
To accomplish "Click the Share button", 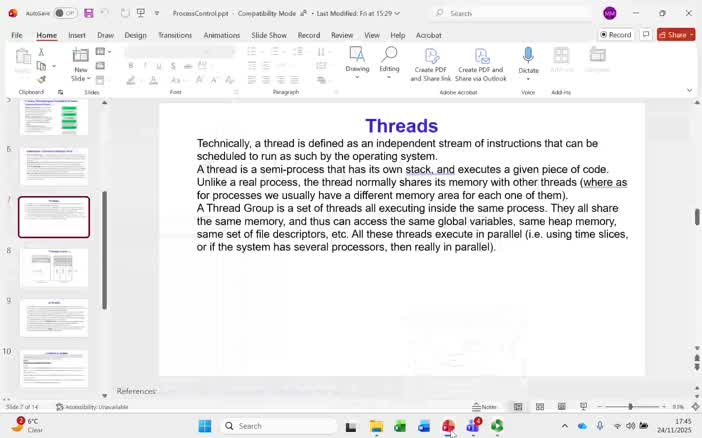I will coord(676,34).
